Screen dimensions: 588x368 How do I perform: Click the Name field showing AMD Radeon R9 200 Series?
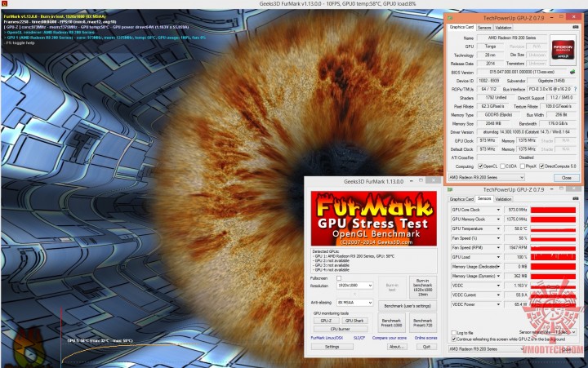(511, 38)
